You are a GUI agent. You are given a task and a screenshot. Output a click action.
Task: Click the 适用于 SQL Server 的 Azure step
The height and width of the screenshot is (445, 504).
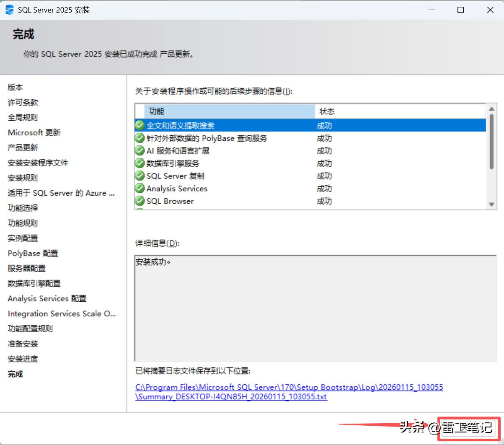coord(61,193)
